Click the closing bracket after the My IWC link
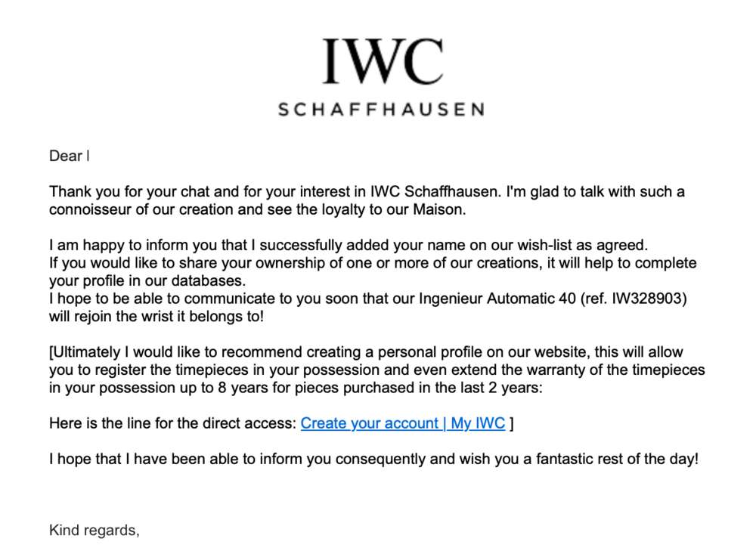Viewport: 756px width, 548px height. (x=512, y=423)
